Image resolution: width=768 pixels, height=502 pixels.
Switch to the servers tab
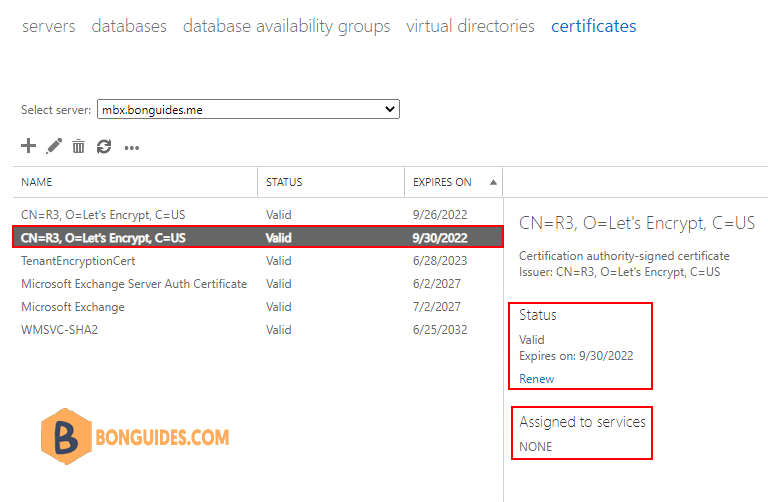(x=48, y=26)
